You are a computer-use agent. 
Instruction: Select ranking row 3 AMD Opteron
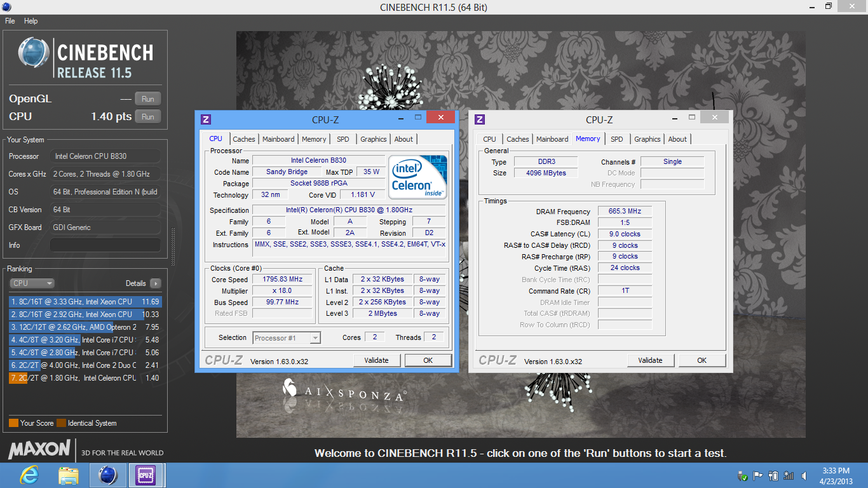point(85,327)
